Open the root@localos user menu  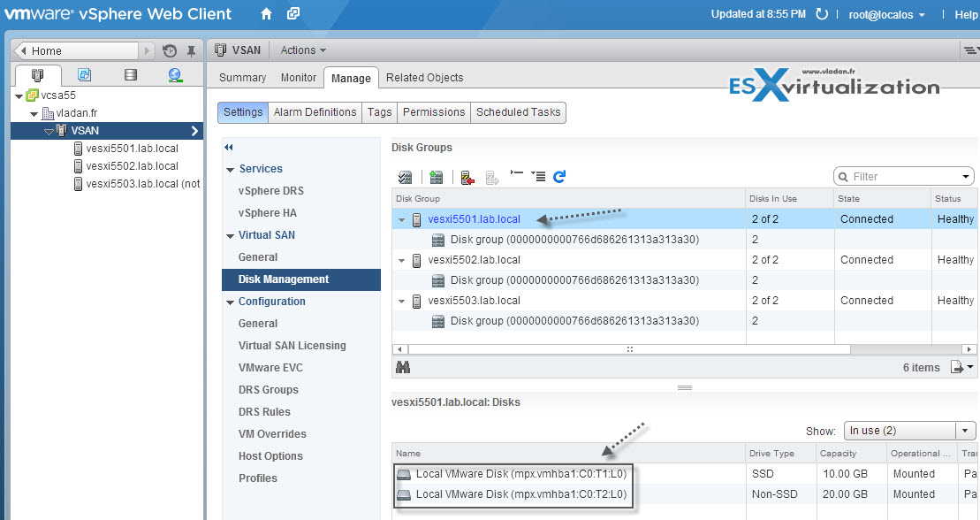[887, 14]
